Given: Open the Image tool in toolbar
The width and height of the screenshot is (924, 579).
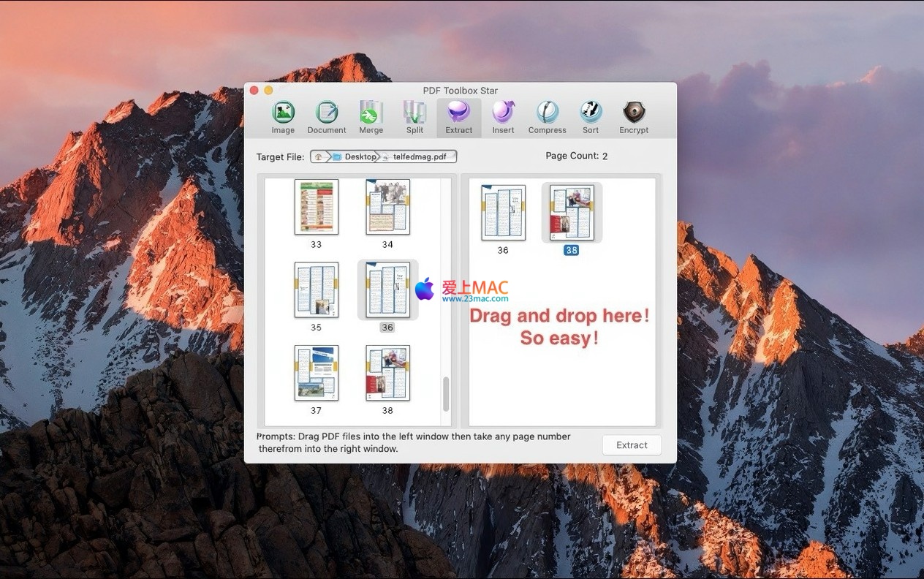Looking at the screenshot, I should click(283, 118).
